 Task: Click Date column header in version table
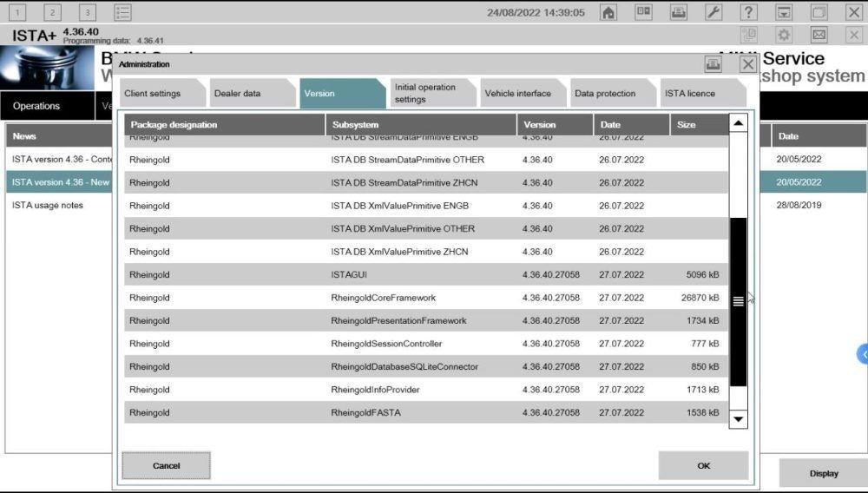coord(632,124)
